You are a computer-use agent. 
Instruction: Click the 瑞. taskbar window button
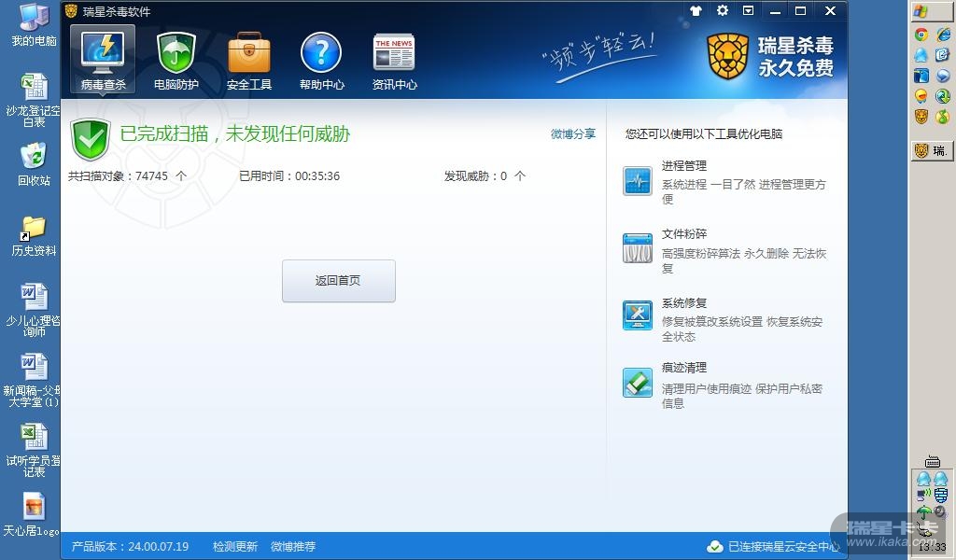932,150
